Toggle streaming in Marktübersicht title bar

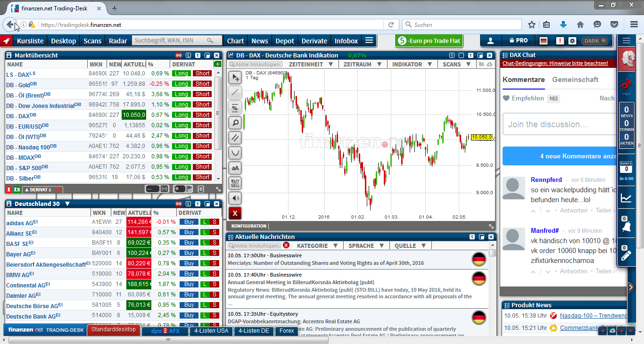point(179,55)
